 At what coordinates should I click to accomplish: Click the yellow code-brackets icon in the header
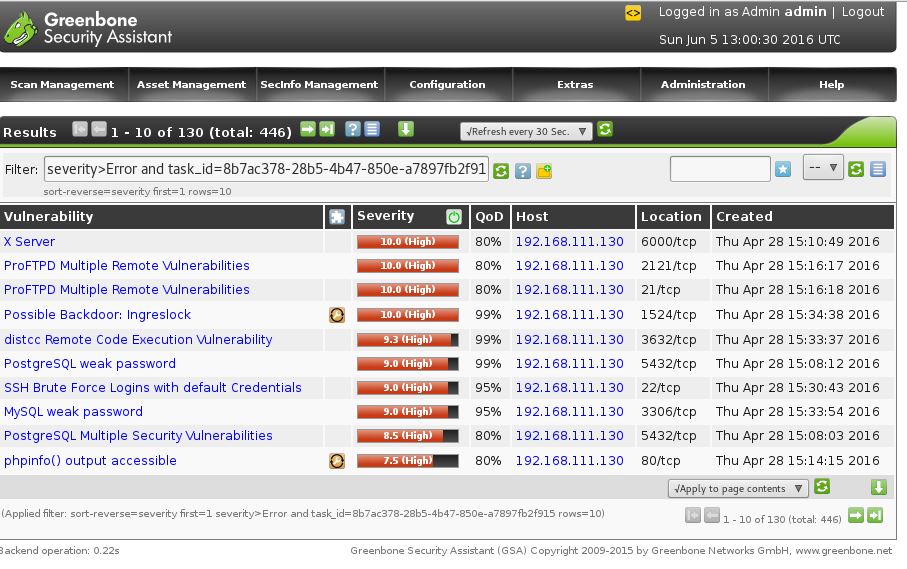(633, 13)
